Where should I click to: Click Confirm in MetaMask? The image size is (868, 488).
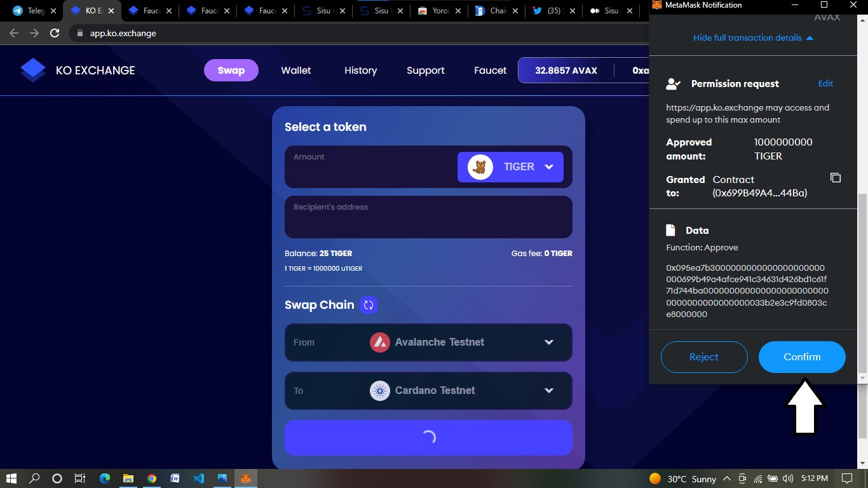802,357
